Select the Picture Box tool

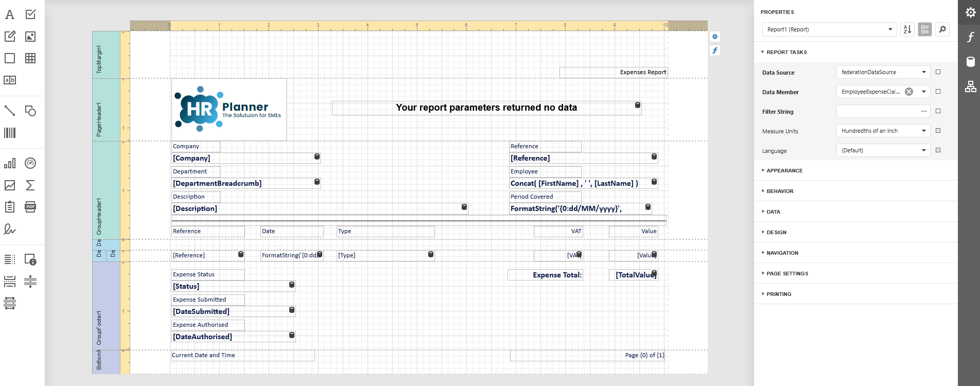click(x=30, y=37)
